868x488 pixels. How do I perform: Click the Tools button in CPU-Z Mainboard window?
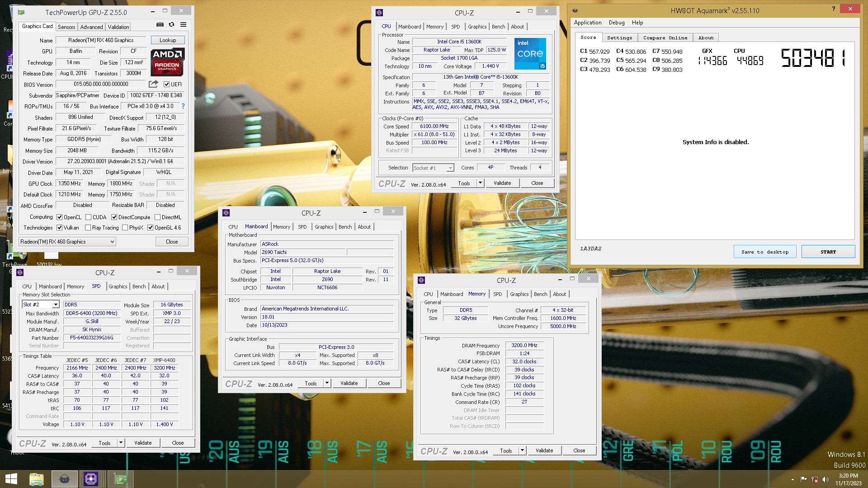tap(311, 383)
